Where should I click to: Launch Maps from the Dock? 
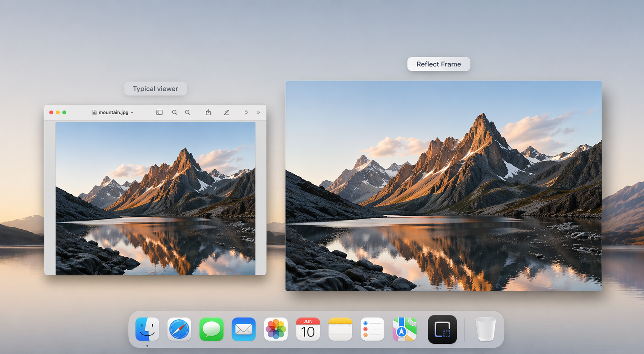click(x=405, y=329)
